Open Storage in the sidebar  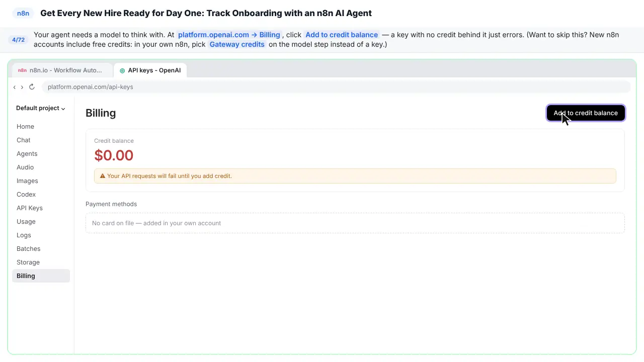pos(41,262)
